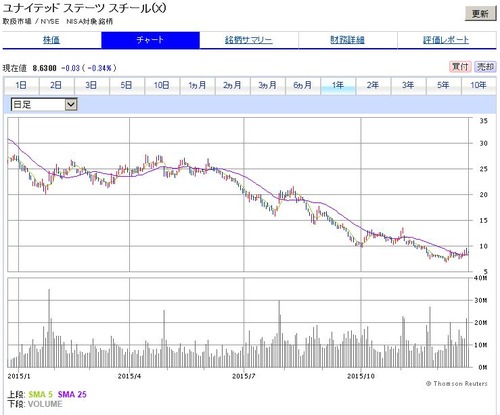Set chart period to 2日
This screenshot has height=415, width=500.
pyautogui.click(x=56, y=86)
